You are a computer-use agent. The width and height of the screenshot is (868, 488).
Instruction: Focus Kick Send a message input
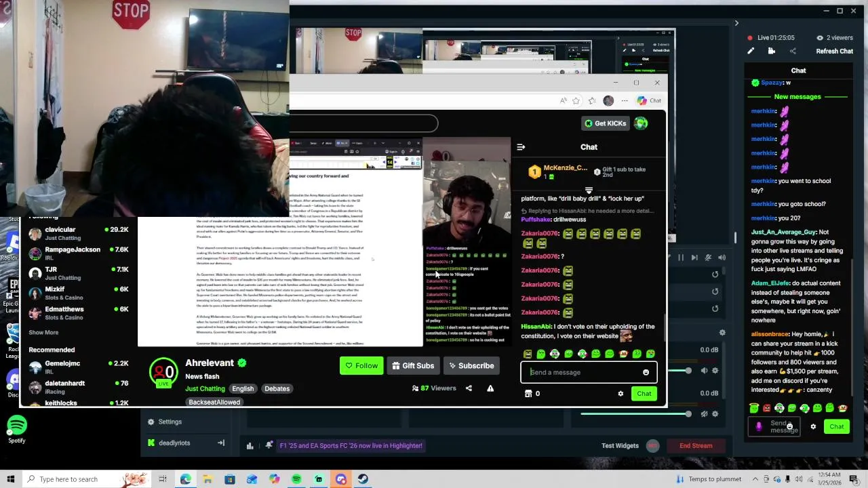pyautogui.click(x=588, y=372)
